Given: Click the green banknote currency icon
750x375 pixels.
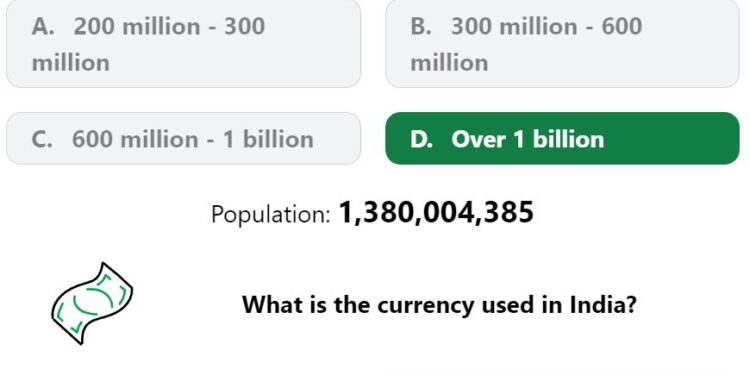Looking at the screenshot, I should (x=92, y=303).
